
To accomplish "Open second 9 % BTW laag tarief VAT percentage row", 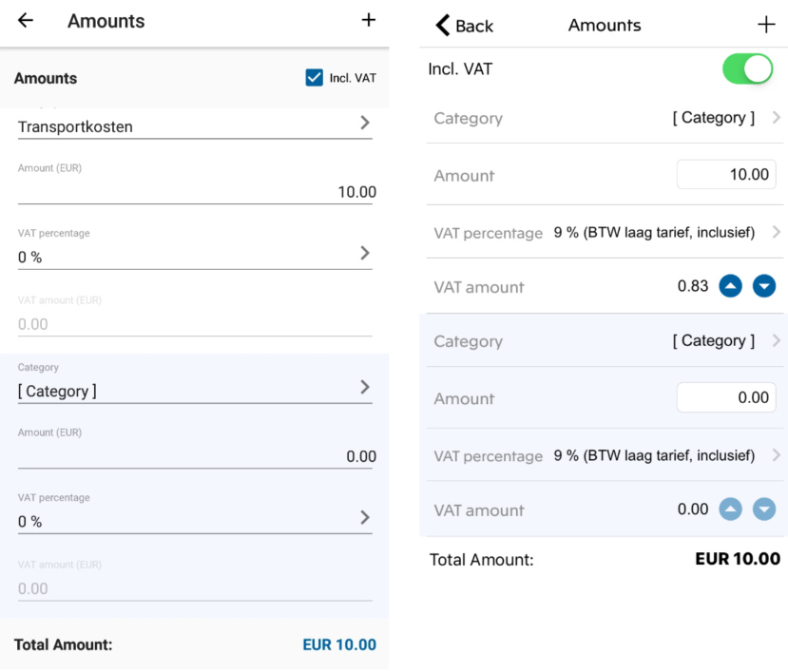I will click(605, 455).
